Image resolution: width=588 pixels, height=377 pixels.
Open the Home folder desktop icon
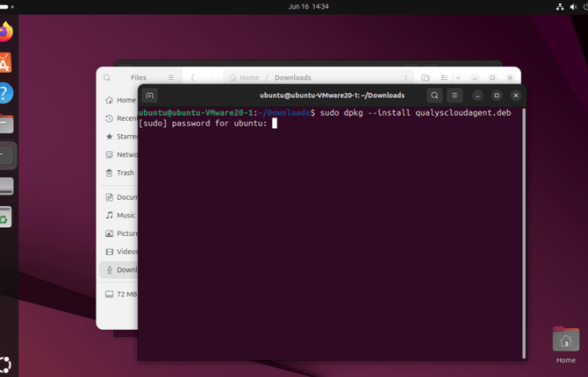click(x=566, y=345)
